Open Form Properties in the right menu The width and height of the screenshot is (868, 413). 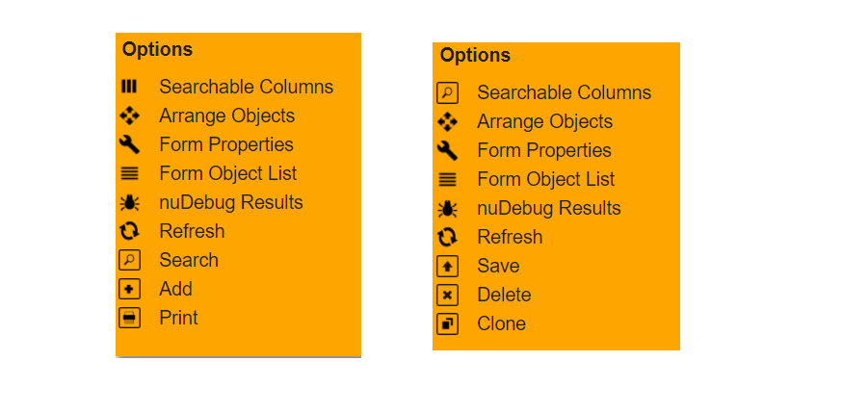(543, 150)
